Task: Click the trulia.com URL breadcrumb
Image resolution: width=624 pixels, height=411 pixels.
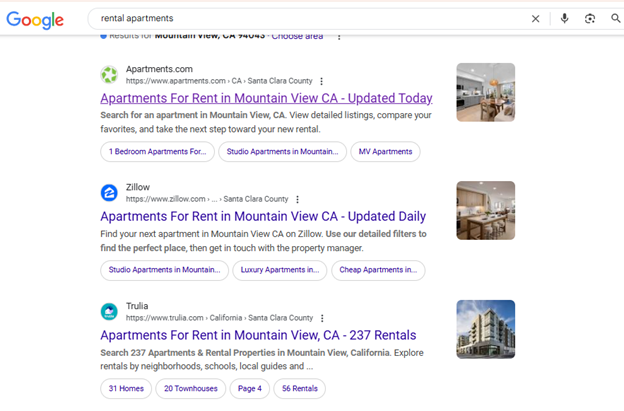Action: 219,318
